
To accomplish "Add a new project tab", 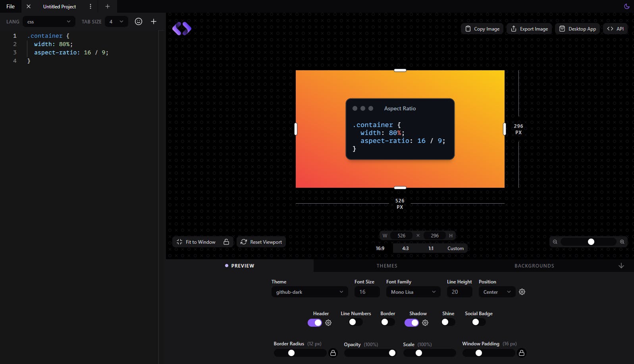I will click(108, 6).
